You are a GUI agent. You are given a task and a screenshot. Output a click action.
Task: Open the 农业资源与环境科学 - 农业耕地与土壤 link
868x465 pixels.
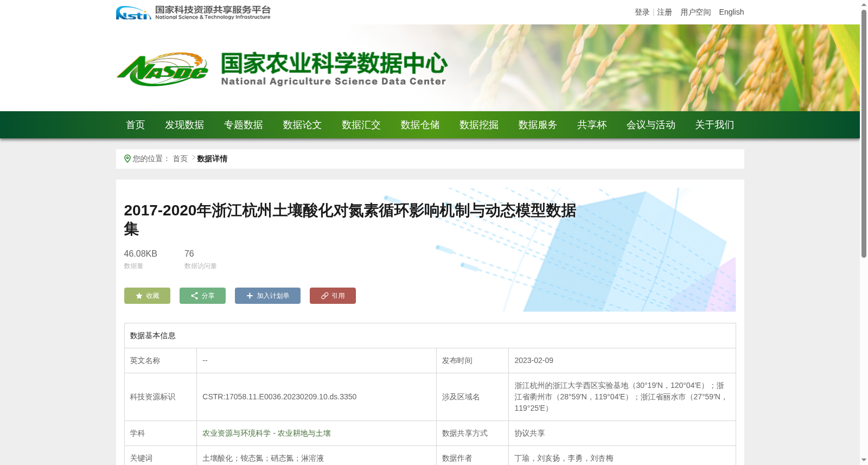coord(266,434)
